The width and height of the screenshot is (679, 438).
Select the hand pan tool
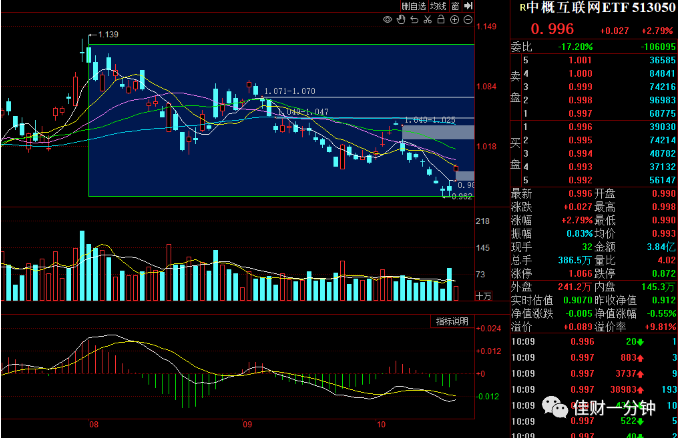pos(401,19)
